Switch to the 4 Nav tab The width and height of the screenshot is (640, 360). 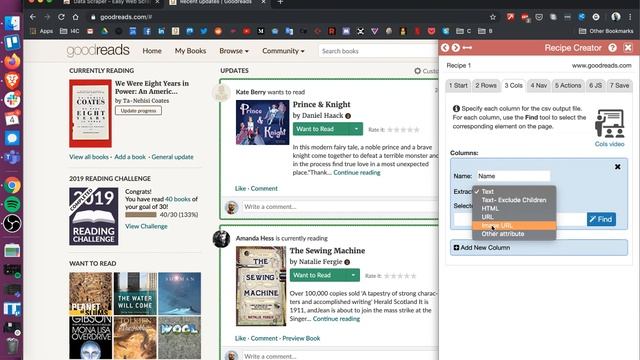[x=538, y=85]
